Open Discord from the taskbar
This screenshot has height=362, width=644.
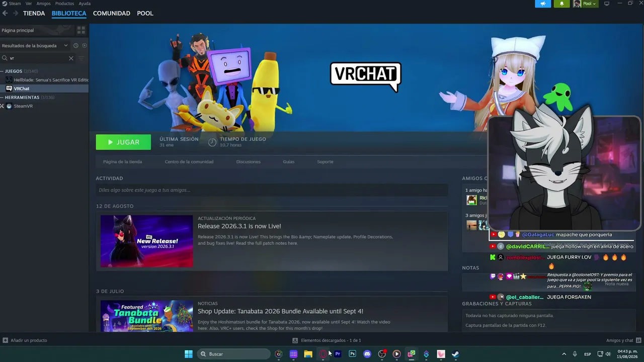coord(367,354)
